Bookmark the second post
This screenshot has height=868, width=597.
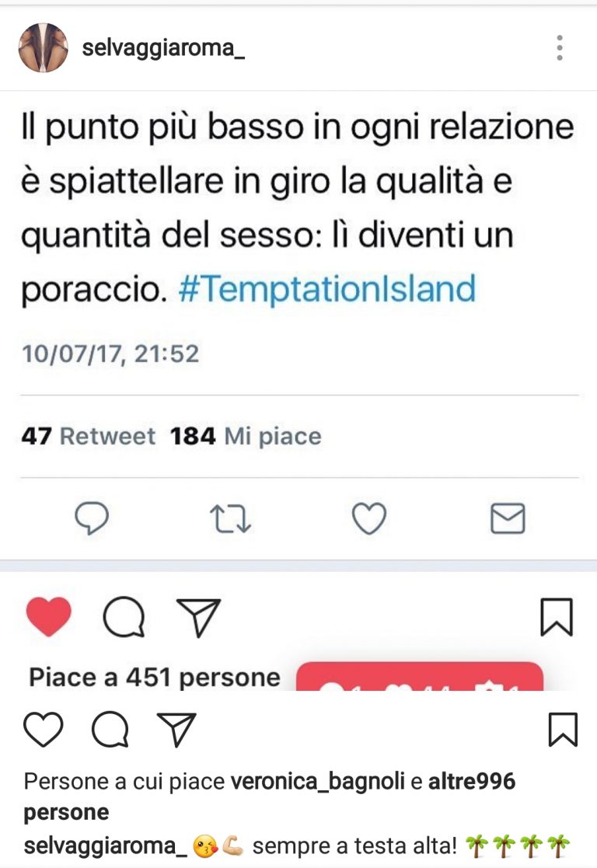tap(564, 729)
